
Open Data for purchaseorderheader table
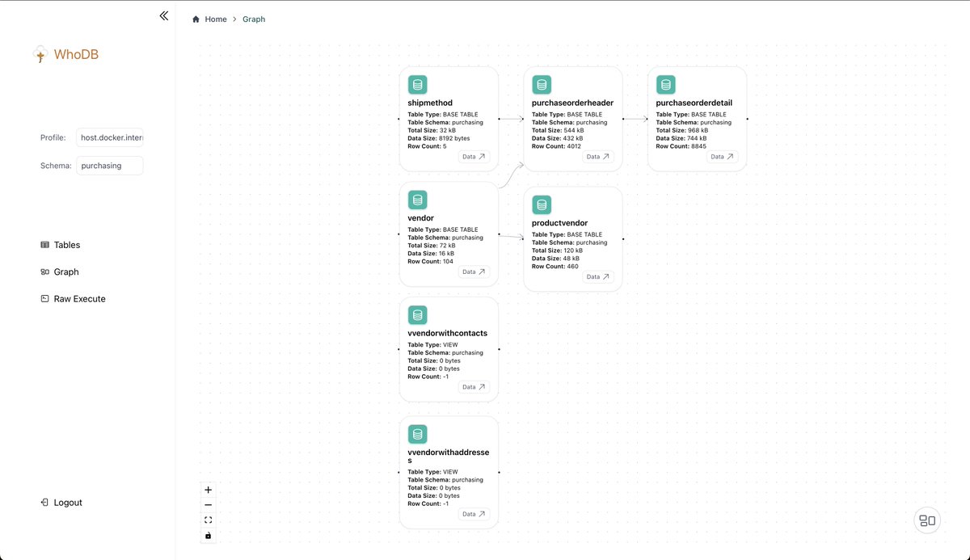pos(598,157)
